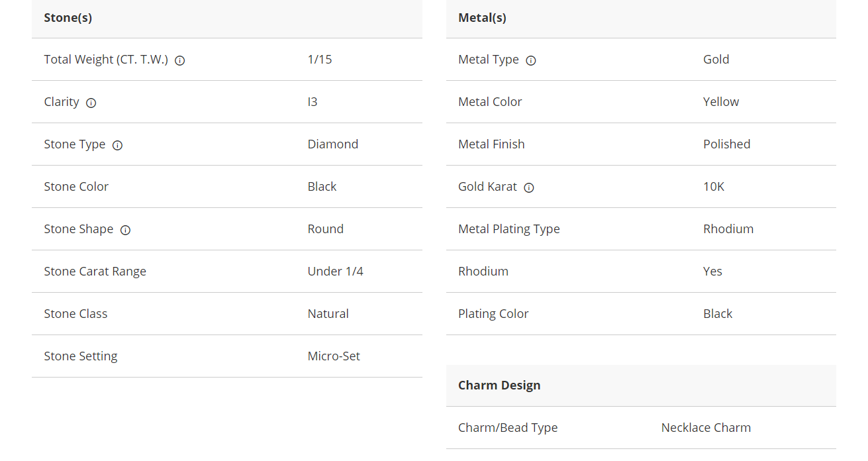This screenshot has width=868, height=461.
Task: Click the Plating Color label
Action: pos(493,314)
